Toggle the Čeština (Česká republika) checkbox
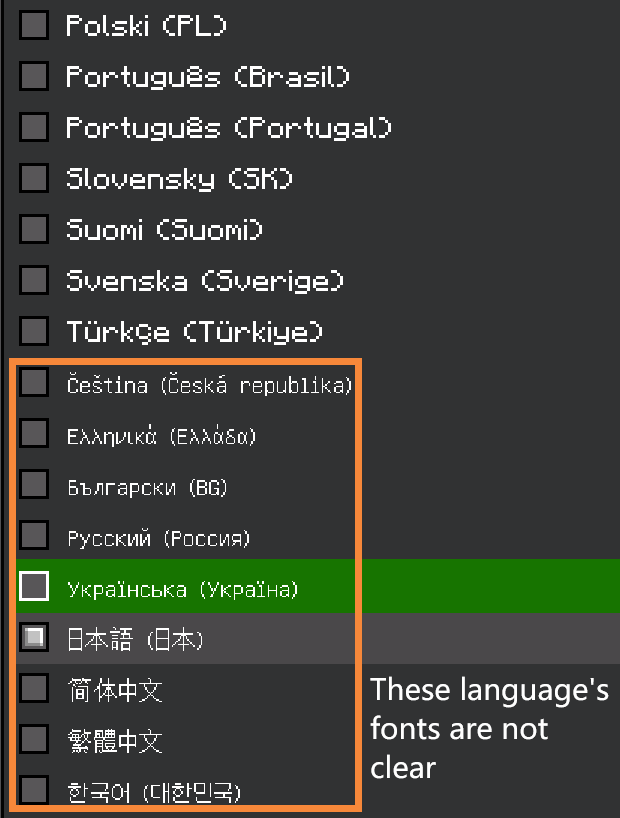The height and width of the screenshot is (818, 620). coord(34,382)
